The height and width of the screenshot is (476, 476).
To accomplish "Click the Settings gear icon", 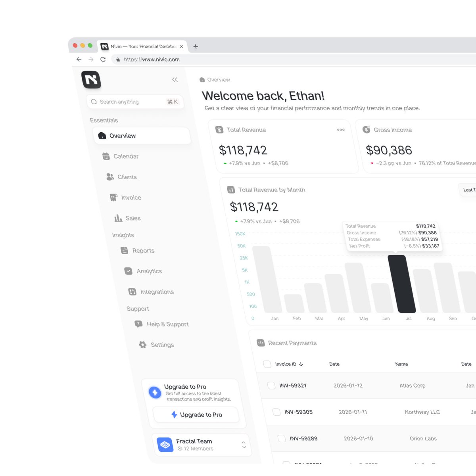I will click(x=143, y=345).
